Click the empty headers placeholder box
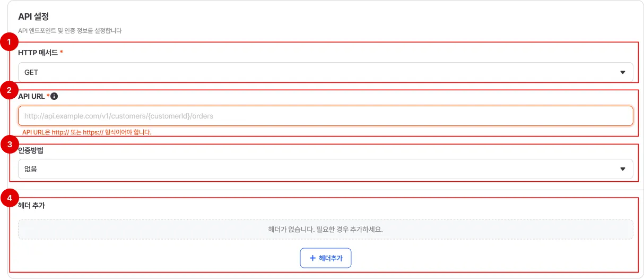Screen dimensions: 644x279 [325, 230]
